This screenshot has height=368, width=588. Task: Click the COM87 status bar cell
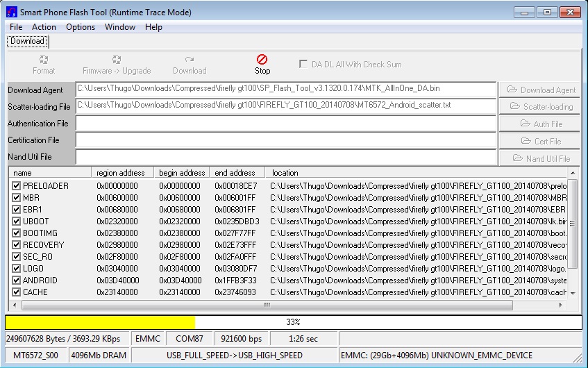190,339
